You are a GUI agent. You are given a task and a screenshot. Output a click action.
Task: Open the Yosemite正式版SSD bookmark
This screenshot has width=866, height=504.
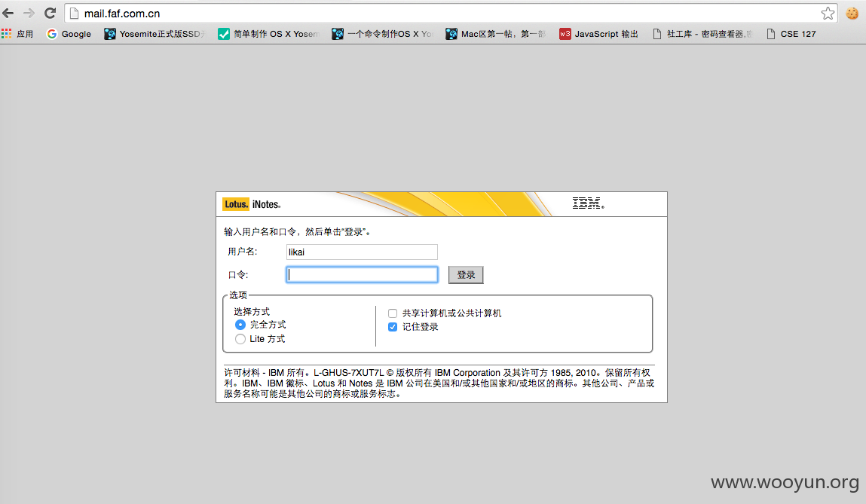click(155, 34)
